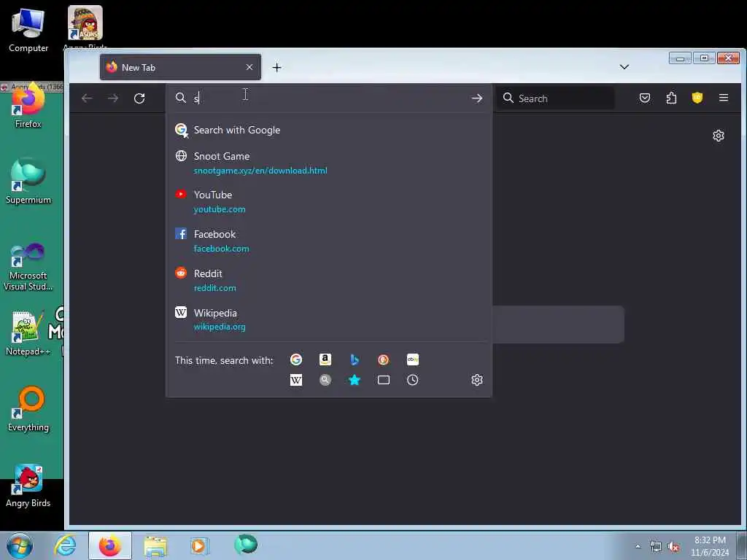The height and width of the screenshot is (560, 747).
Task: Click the snootgame.xyz download link
Action: click(260, 171)
